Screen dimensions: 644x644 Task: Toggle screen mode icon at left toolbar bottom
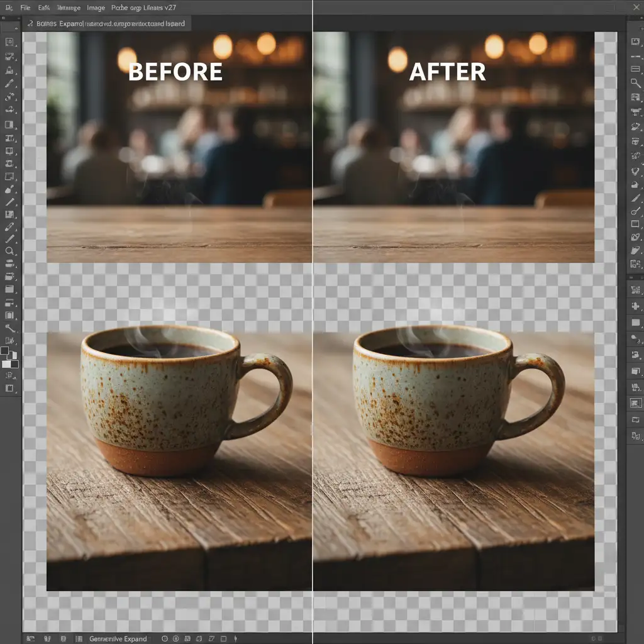[9, 389]
